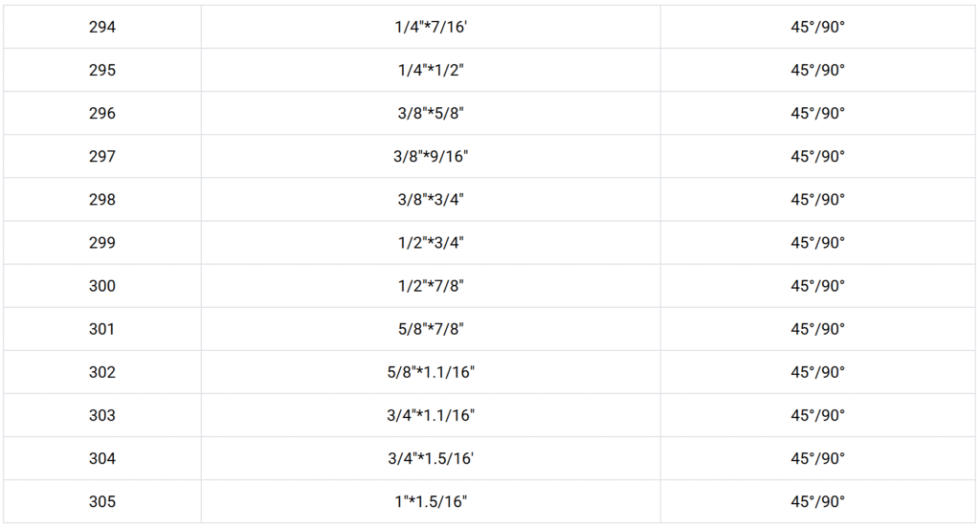
Task: Select the 3/8"*5/8" size cell
Action: 431,113
